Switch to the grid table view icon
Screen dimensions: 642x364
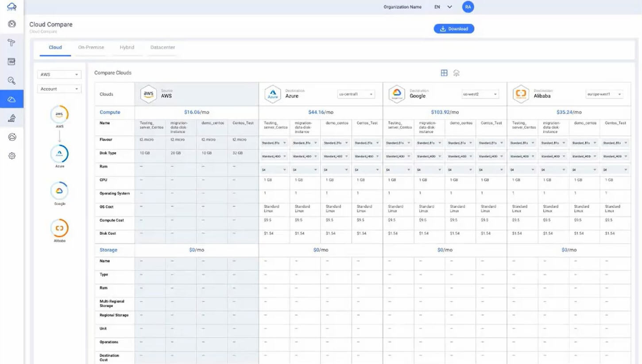click(x=444, y=73)
